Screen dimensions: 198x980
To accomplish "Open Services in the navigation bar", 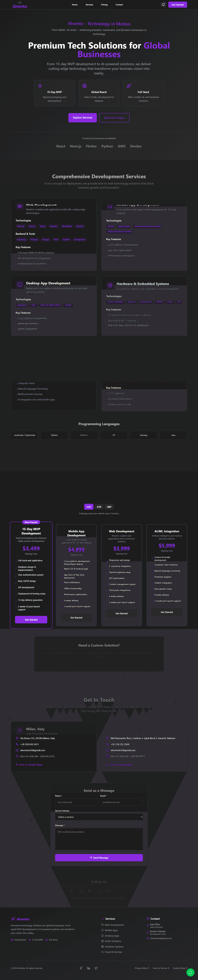I will click(x=89, y=5).
